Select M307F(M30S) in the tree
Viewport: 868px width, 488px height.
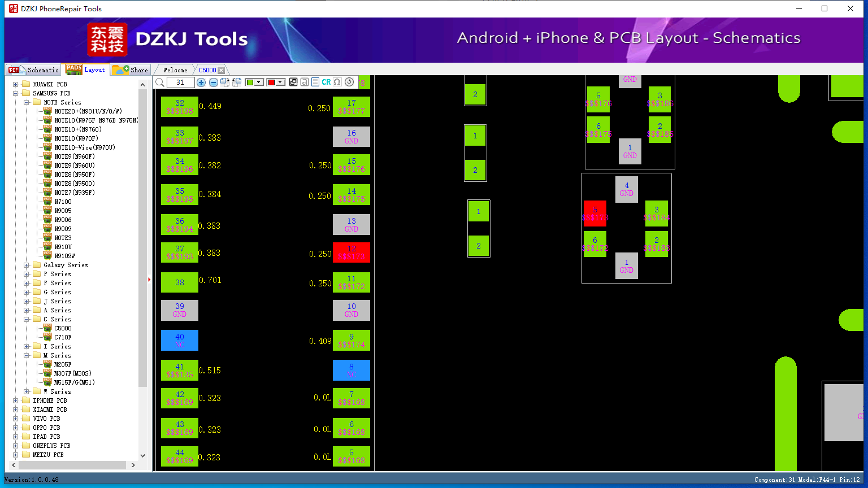(73, 373)
